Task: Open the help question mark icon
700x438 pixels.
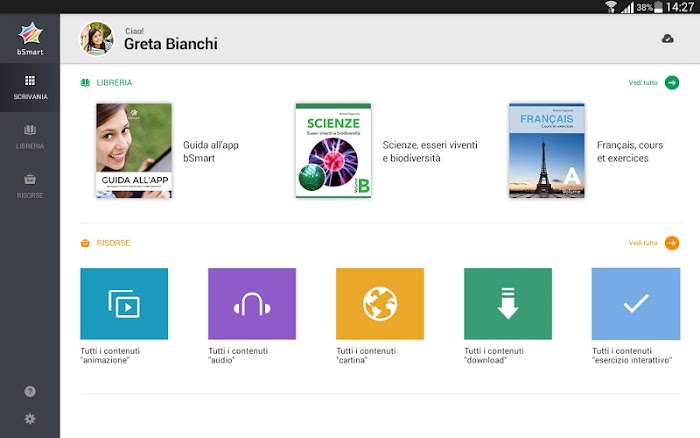Action: click(30, 392)
